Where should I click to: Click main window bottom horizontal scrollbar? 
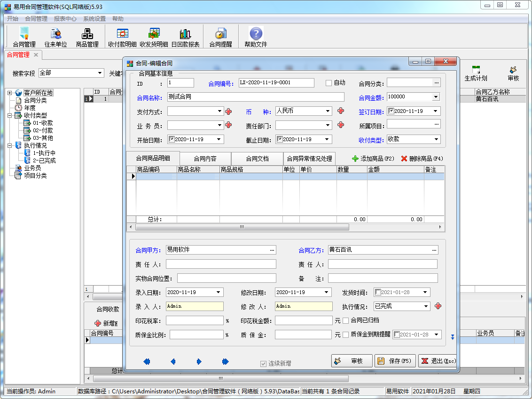[220, 378]
